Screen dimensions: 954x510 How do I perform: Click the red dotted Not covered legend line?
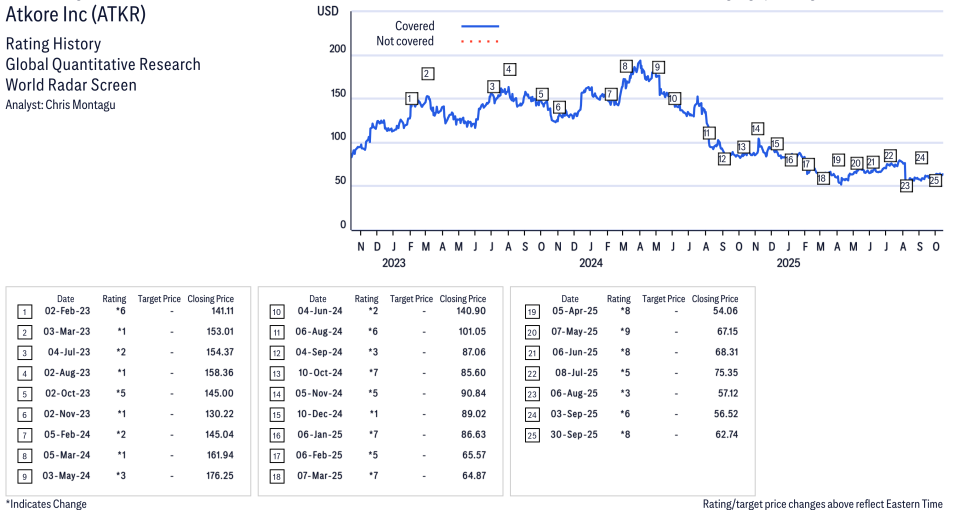click(x=480, y=42)
